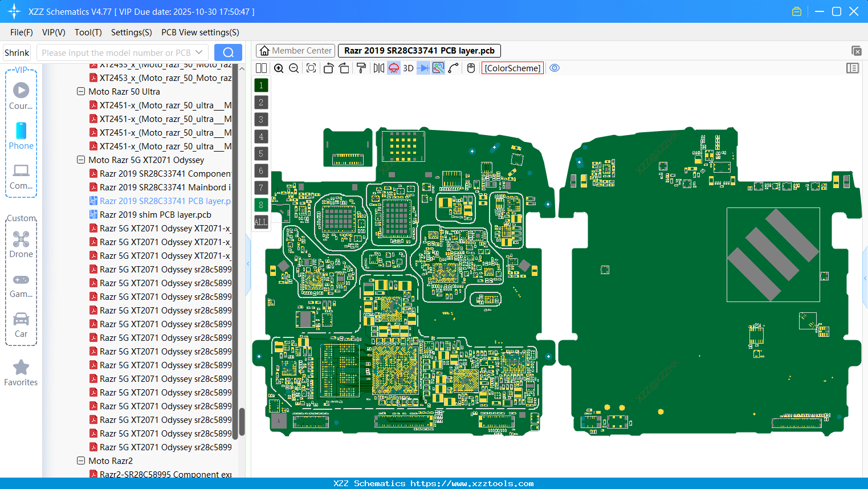Screen dimensions: 868x489
Task: Click the paint roller icon
Action: pos(361,68)
